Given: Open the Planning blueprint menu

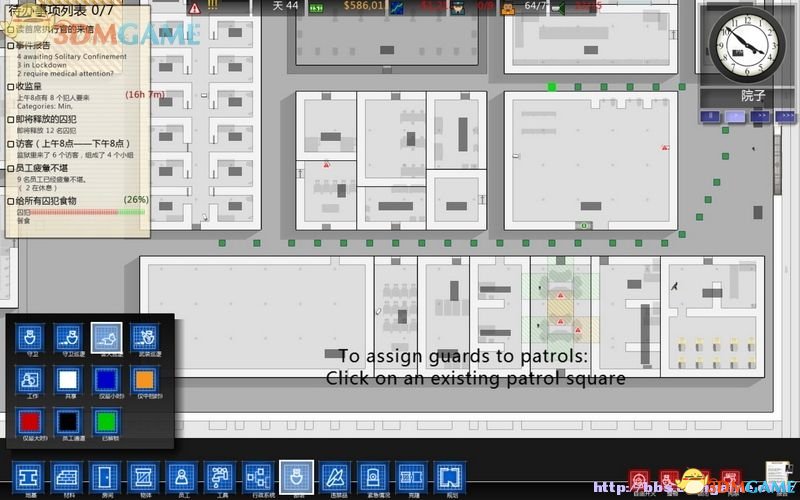Looking at the screenshot, I should [x=450, y=478].
